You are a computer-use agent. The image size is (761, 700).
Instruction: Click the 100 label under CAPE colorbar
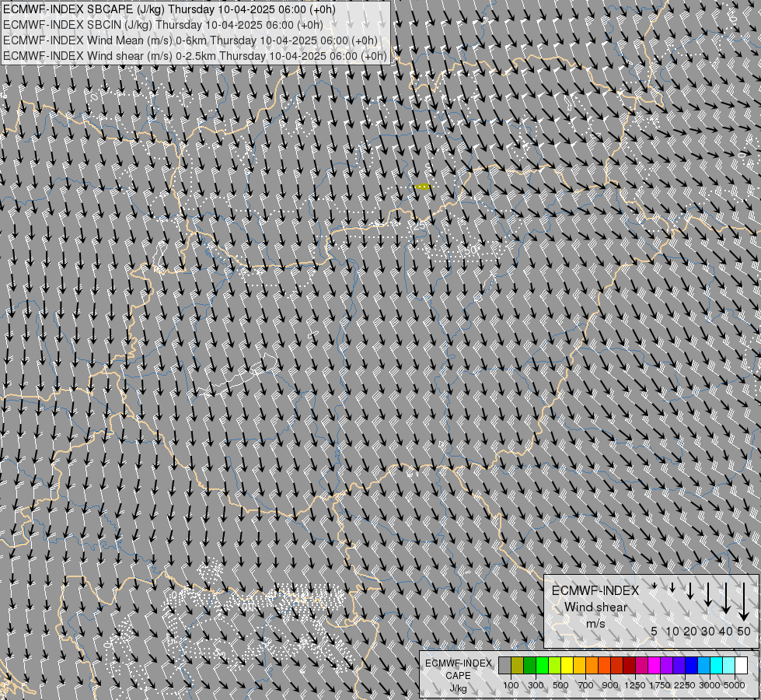(511, 685)
